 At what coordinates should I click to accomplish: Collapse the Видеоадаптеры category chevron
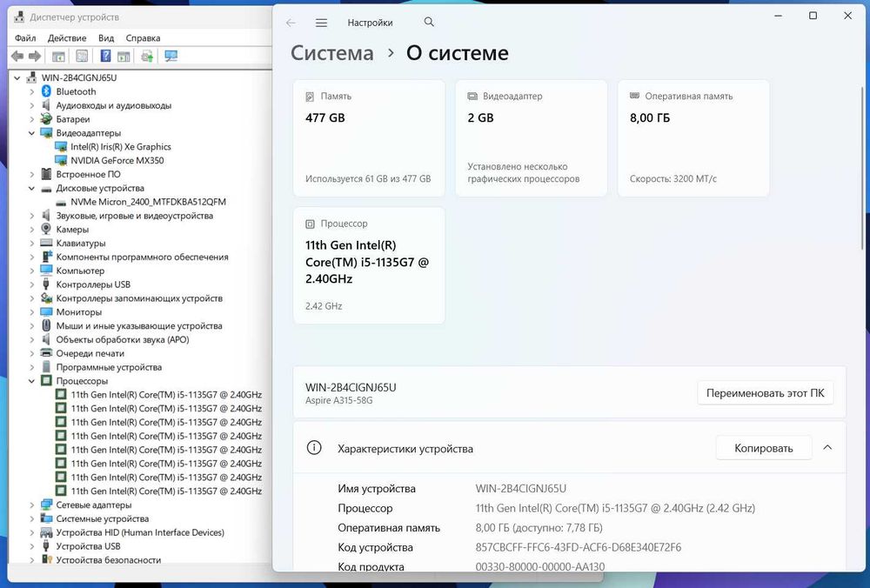tap(31, 133)
